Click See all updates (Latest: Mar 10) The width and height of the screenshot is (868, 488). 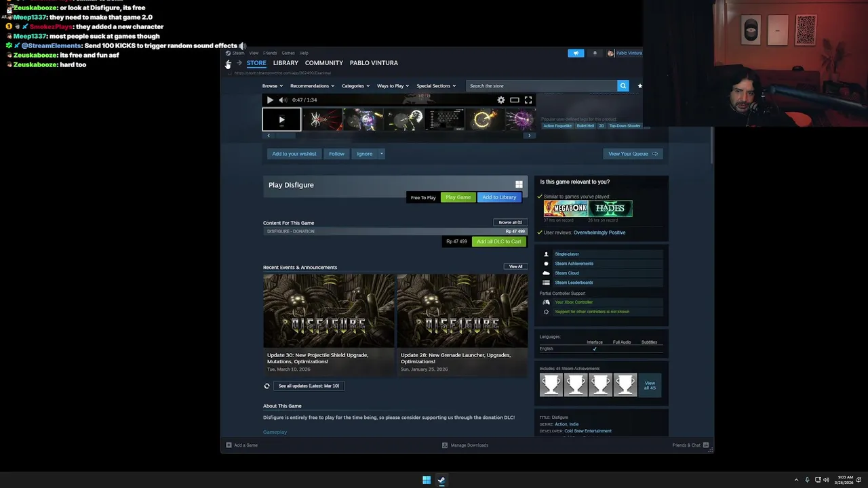point(309,386)
